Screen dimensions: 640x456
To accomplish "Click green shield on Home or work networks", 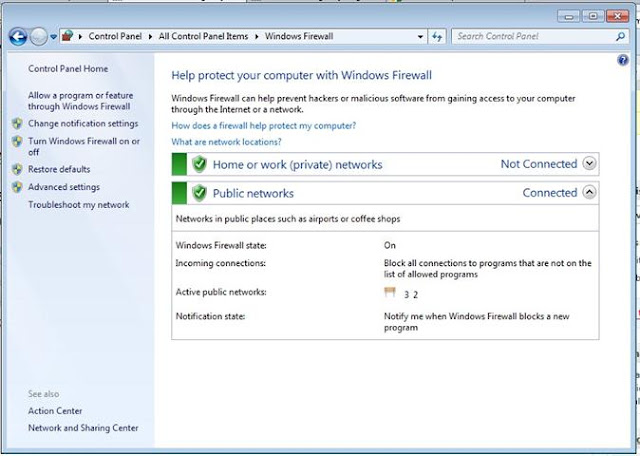I will click(200, 164).
